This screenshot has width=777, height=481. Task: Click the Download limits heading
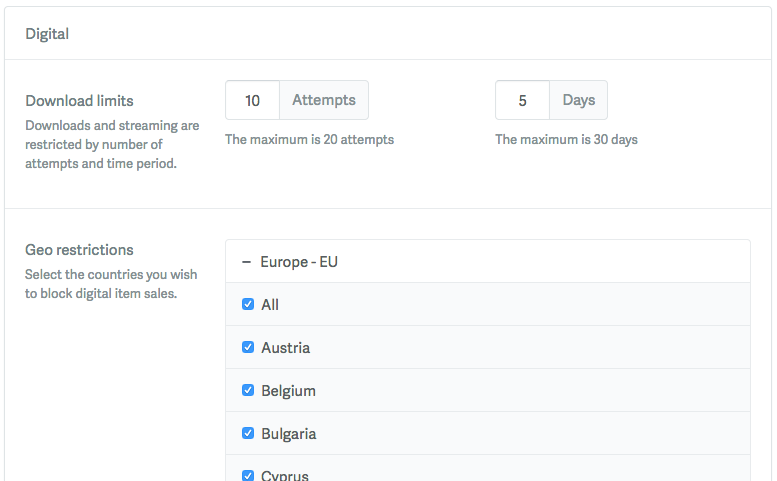pos(79,101)
